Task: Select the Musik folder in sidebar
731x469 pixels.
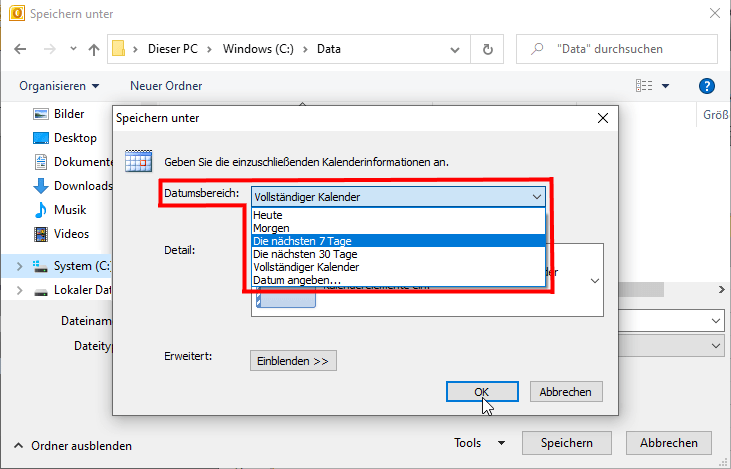Action: click(x=70, y=210)
